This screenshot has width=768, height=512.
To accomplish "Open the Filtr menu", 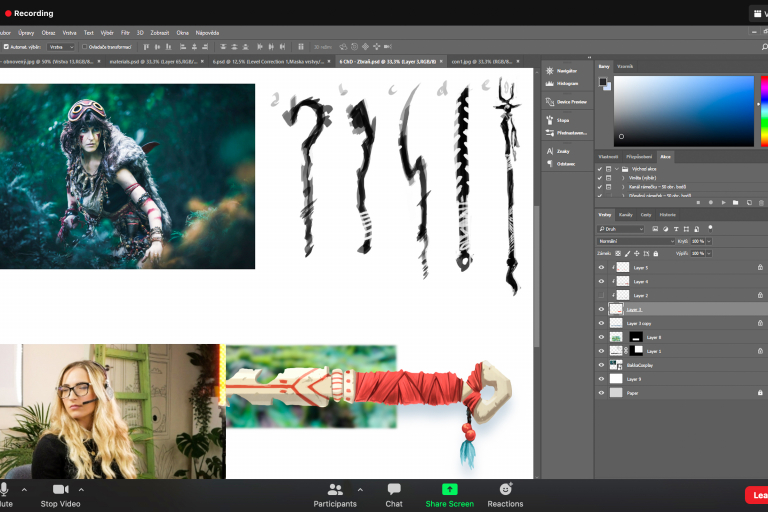I will 125,32.
